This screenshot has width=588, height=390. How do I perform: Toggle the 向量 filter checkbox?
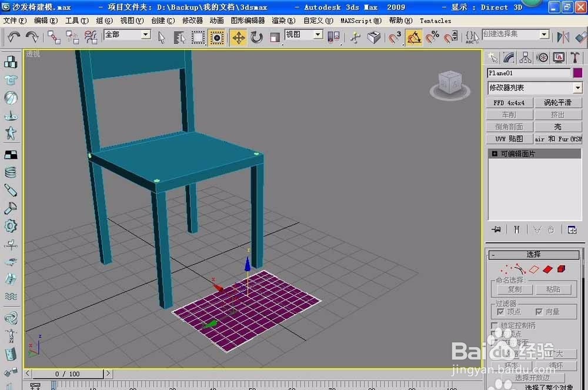point(539,311)
